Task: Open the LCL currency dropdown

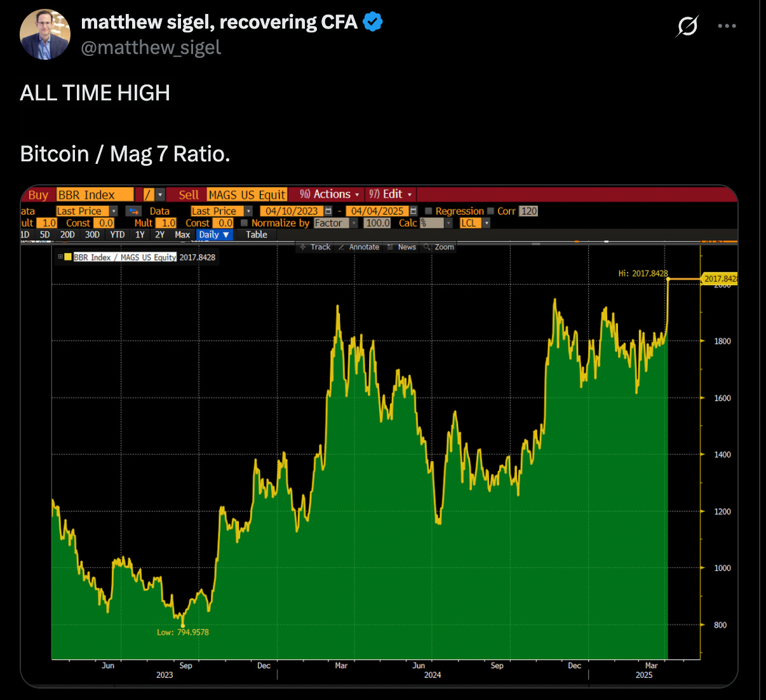Action: tap(474, 223)
